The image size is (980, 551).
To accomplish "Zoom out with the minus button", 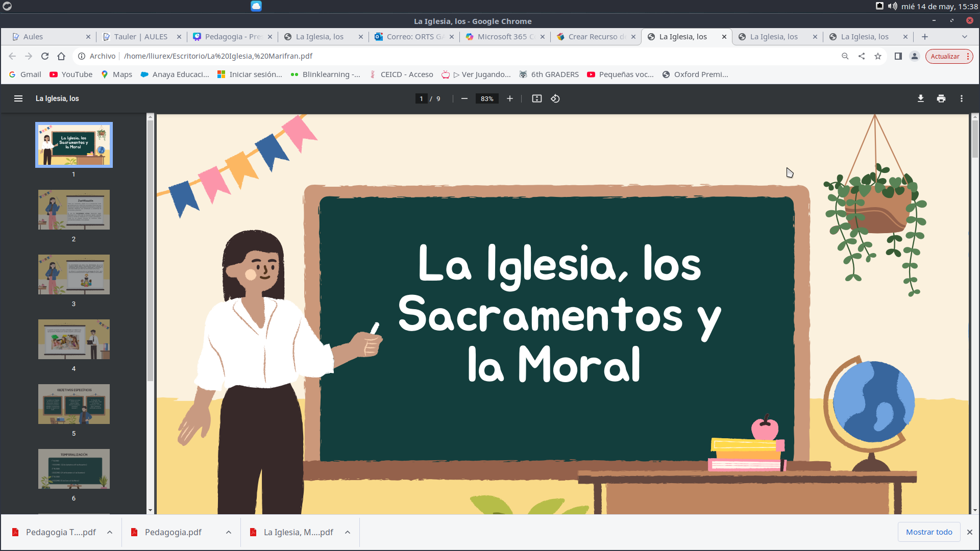I will (x=464, y=98).
